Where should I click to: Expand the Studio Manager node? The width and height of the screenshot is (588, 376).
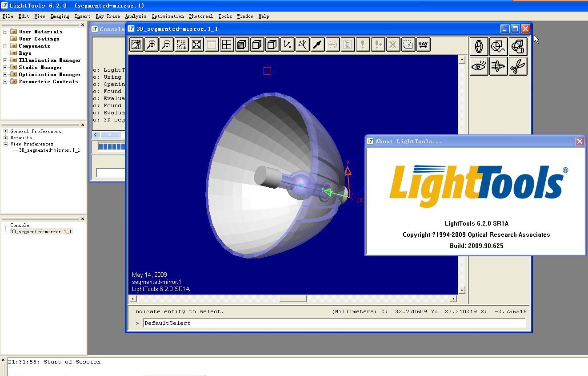tap(5, 67)
